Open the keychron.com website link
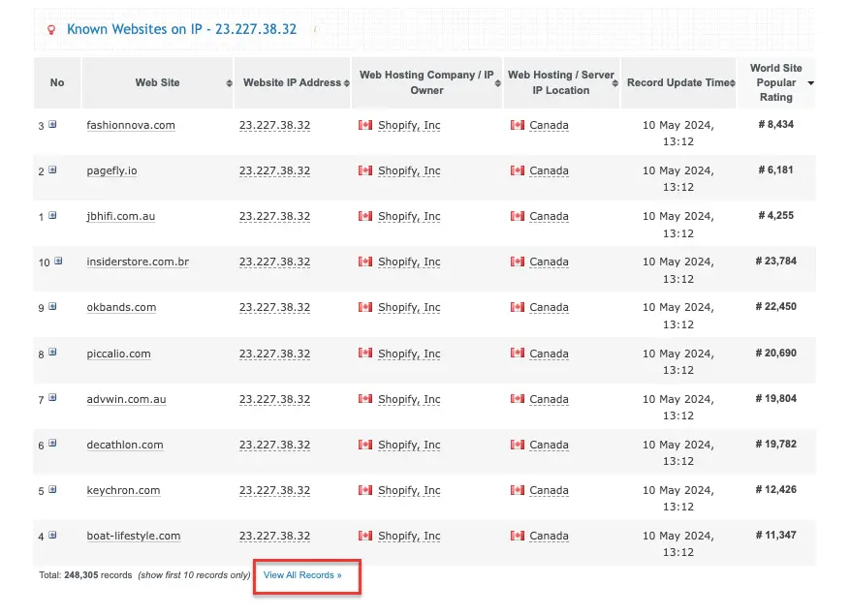This screenshot has width=850, height=616. tap(122, 490)
